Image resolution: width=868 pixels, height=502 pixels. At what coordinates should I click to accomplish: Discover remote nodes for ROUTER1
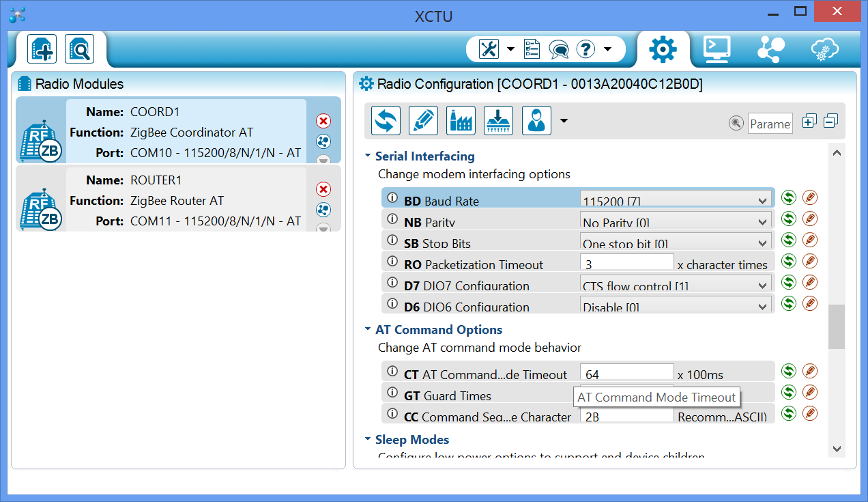[323, 210]
